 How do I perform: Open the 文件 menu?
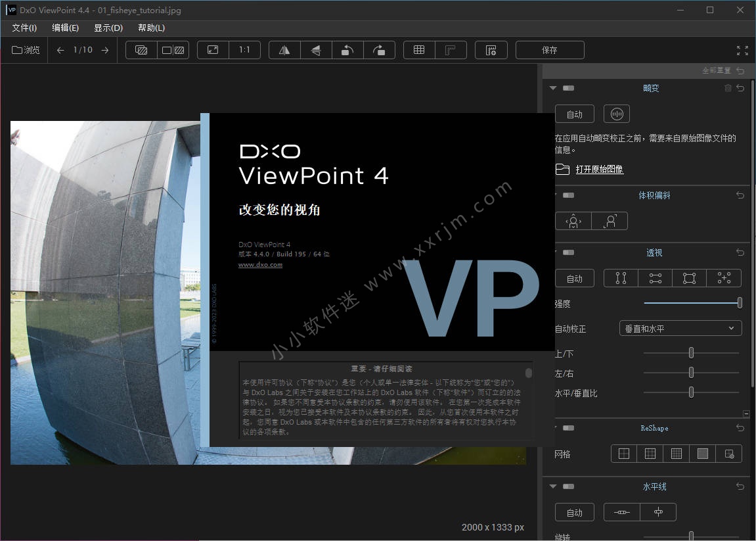(24, 28)
